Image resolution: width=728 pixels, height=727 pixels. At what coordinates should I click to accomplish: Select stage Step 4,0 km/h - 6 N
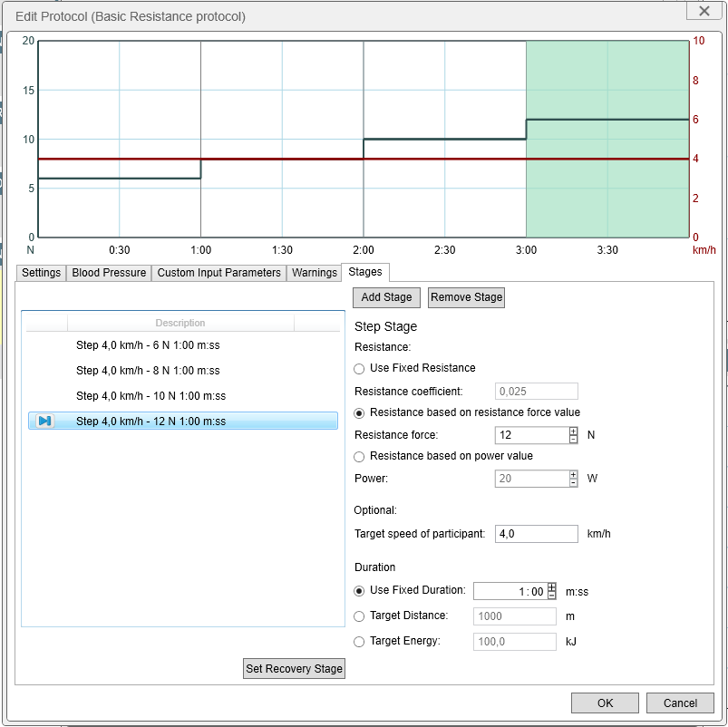coord(183,345)
